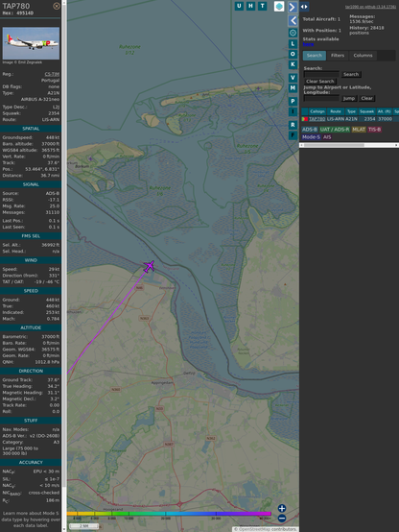Click the FMS SEL section header
Image resolution: width=399 pixels, height=532 pixels.
(x=31, y=236)
